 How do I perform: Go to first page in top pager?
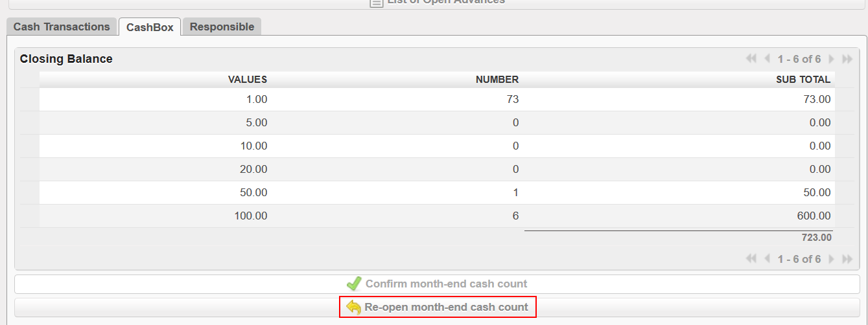[x=751, y=59]
